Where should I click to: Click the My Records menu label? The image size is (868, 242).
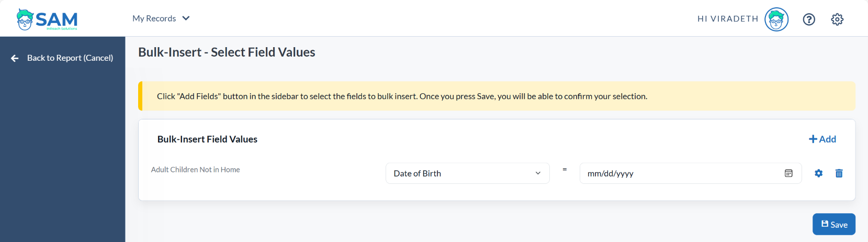pyautogui.click(x=154, y=18)
